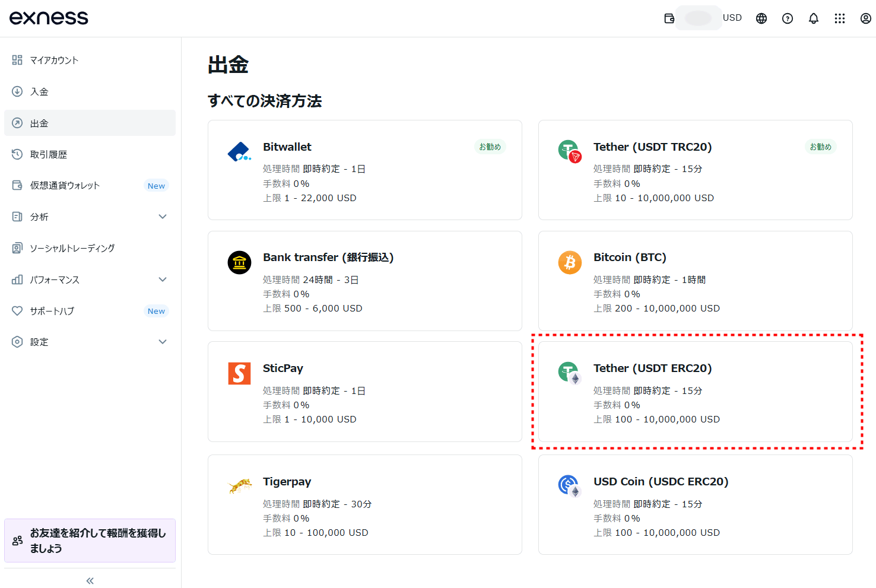The image size is (876, 588).
Task: Click the Bitwallet logo icon
Action: [x=239, y=152]
